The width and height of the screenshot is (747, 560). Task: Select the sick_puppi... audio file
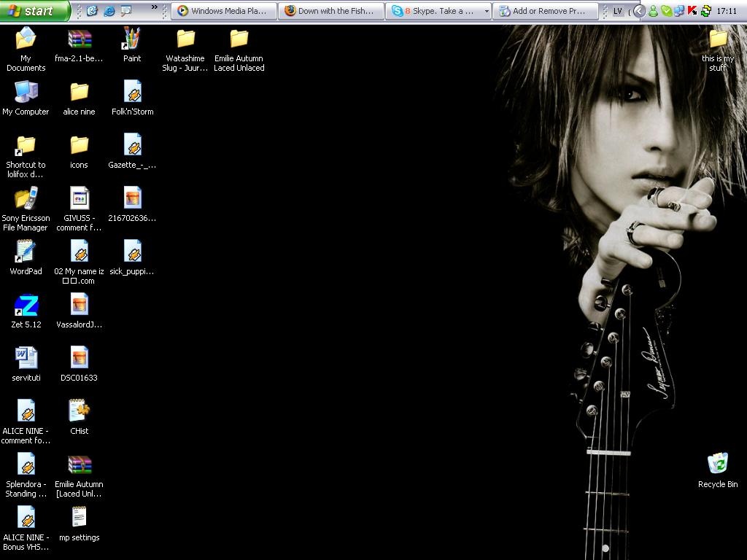[x=133, y=258]
